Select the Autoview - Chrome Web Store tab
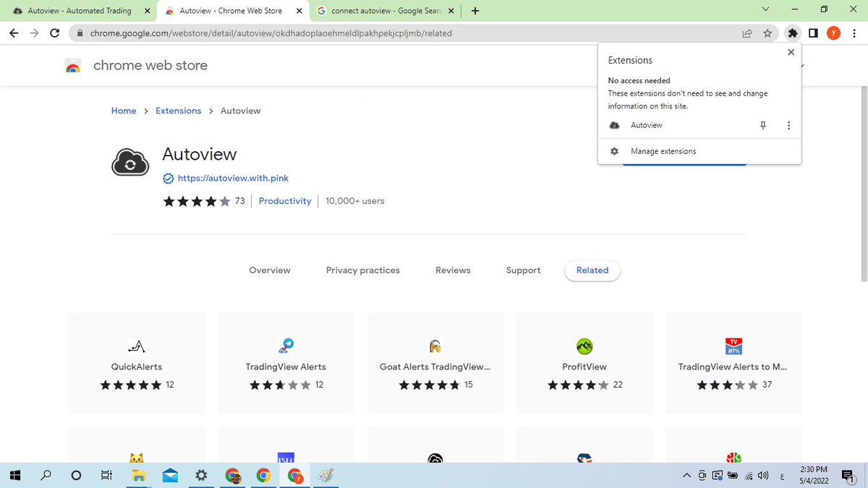Viewport: 868px width, 488px height. click(x=233, y=11)
